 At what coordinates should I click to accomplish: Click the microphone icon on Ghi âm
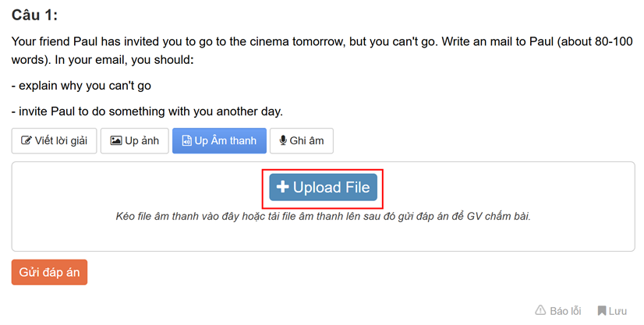(x=283, y=141)
